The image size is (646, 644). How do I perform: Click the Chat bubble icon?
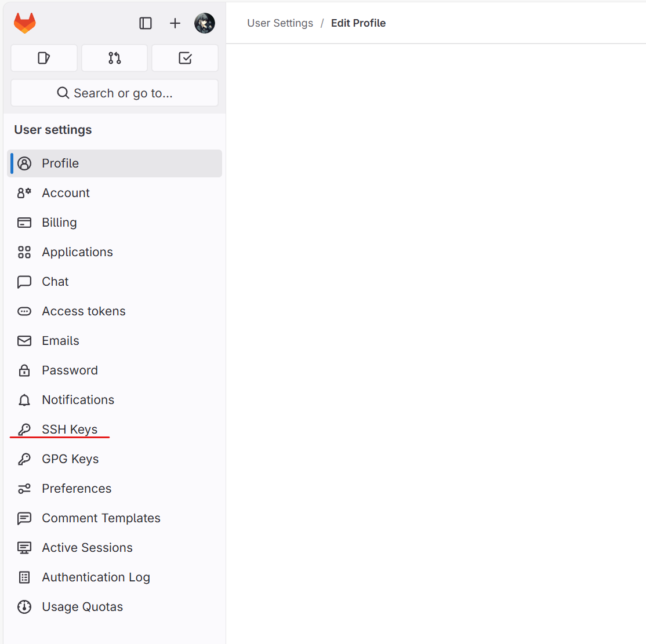[24, 282]
